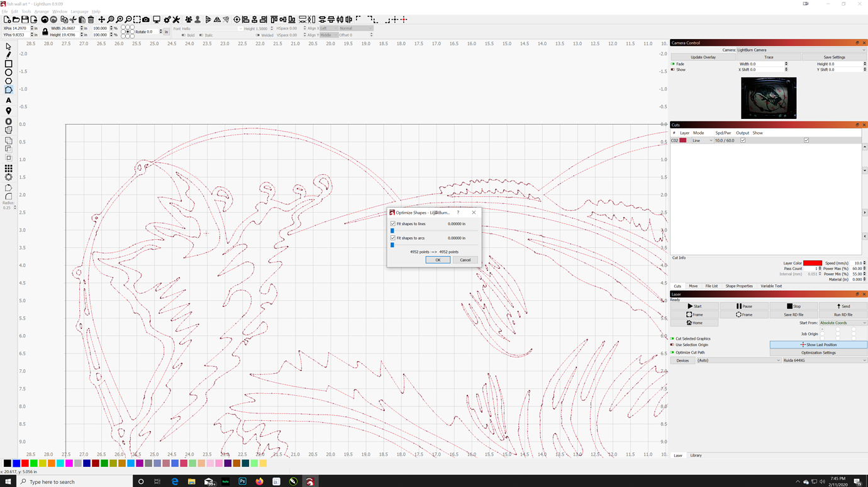Click the camera capture toolbar icon
Viewport: 868px width, 487px height.
pos(145,20)
